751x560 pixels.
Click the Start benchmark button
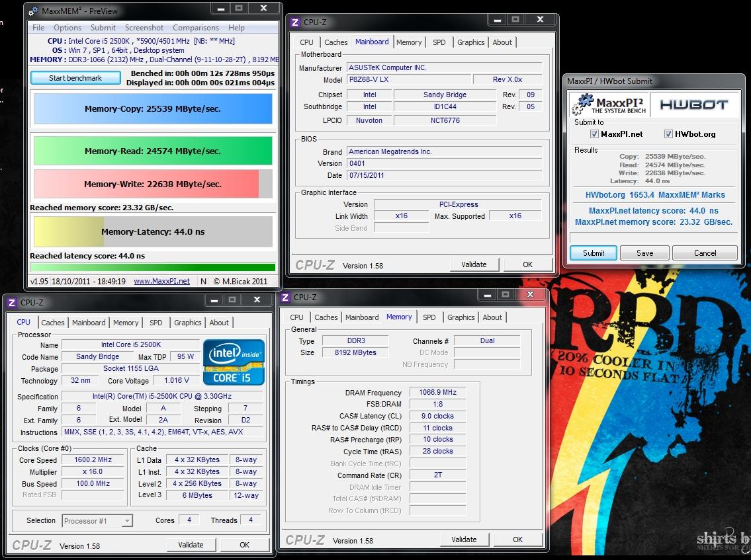(75, 78)
